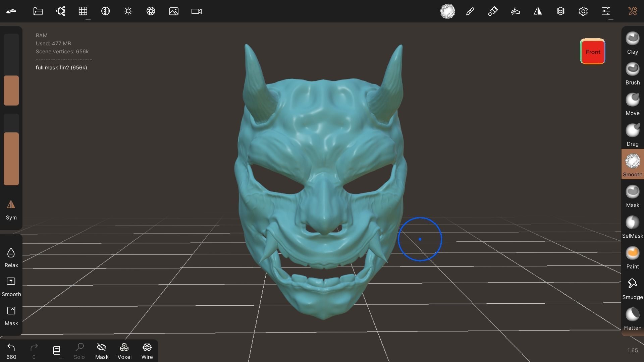The height and width of the screenshot is (362, 644).
Task: Toggle Mask visibility in bottom bar
Action: point(102,351)
